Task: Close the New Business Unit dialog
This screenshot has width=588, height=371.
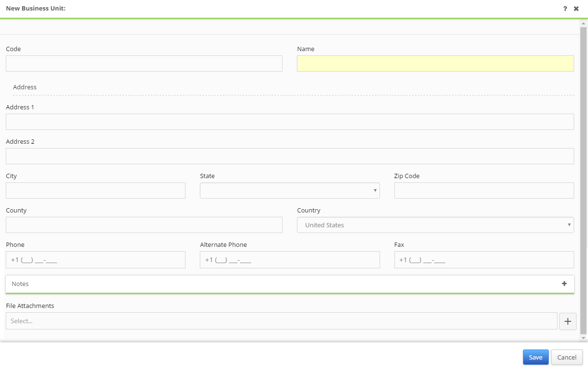Action: (577, 9)
